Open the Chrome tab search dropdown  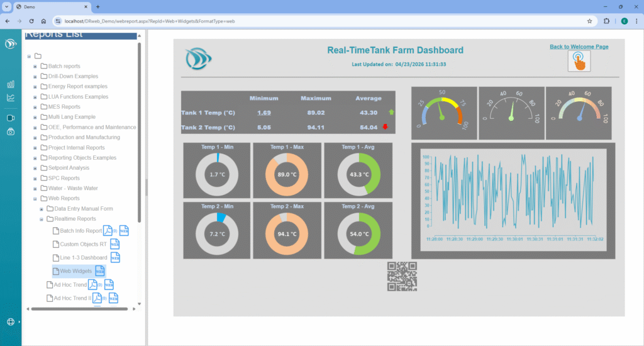click(x=6, y=6)
